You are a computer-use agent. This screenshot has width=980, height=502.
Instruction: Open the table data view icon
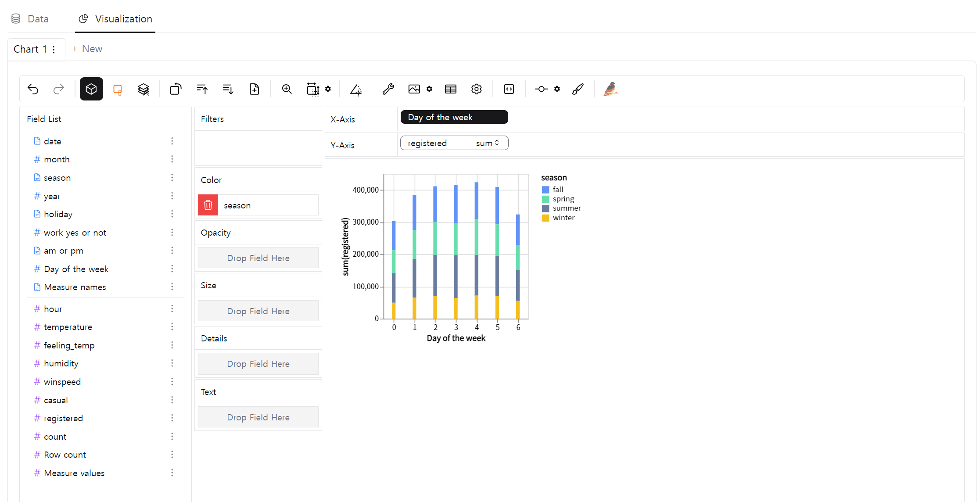click(x=450, y=89)
